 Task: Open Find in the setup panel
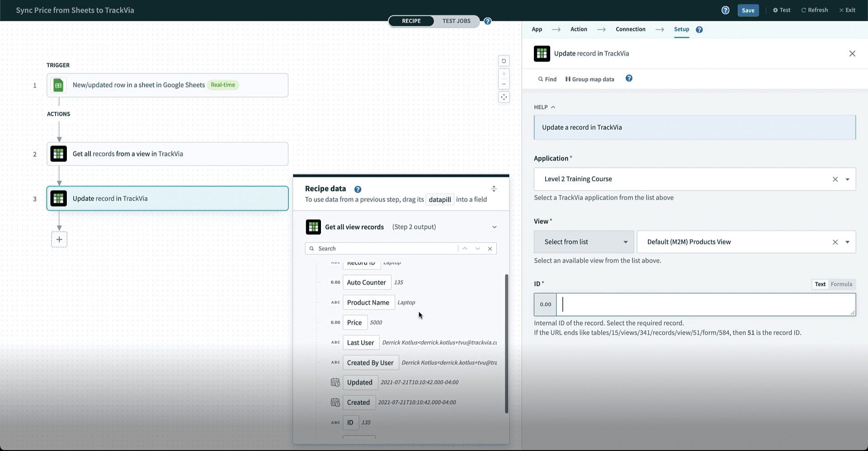(x=547, y=79)
